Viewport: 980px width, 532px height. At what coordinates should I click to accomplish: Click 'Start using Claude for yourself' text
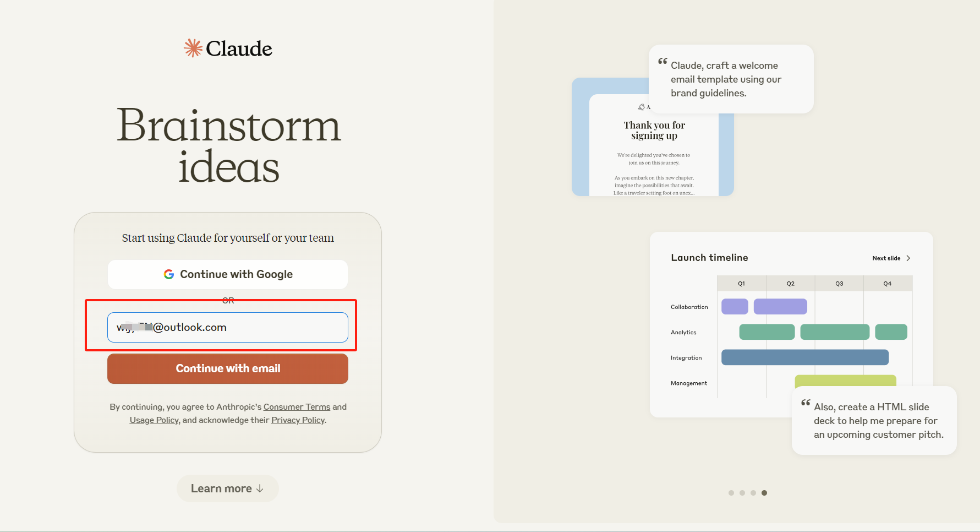[228, 238]
